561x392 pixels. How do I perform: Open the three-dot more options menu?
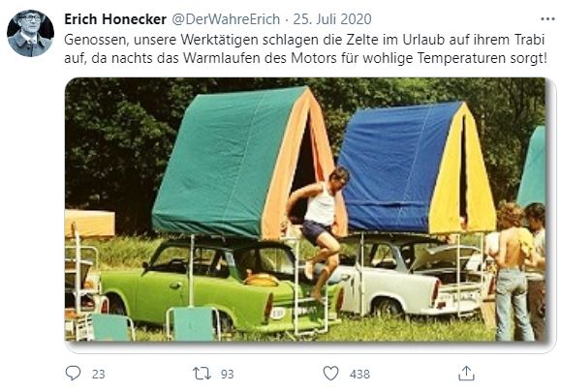click(x=547, y=19)
